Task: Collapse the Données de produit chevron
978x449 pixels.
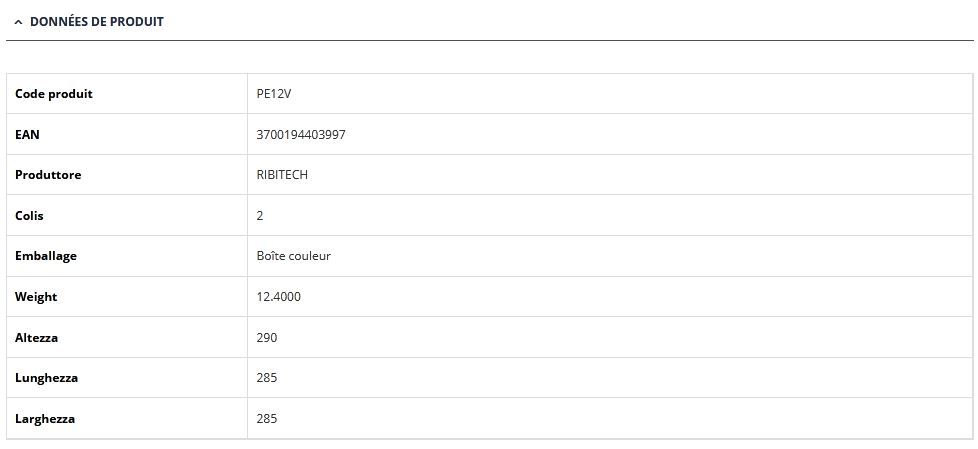Action: click(x=18, y=21)
